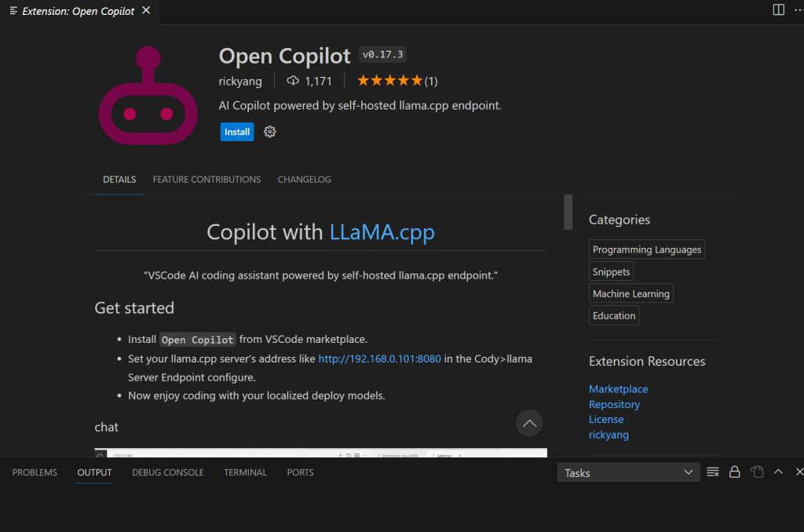Close the bottom panel

[x=799, y=472]
